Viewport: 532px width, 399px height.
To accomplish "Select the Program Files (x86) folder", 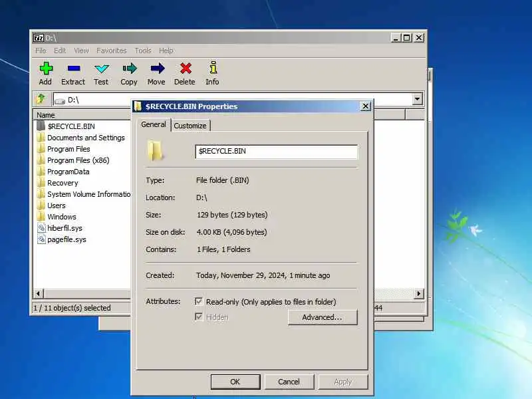I will [78, 160].
